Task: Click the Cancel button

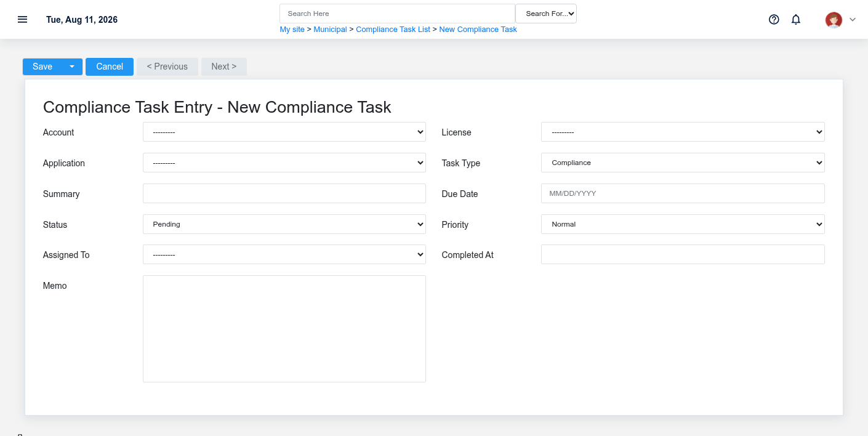Action: pyautogui.click(x=110, y=67)
